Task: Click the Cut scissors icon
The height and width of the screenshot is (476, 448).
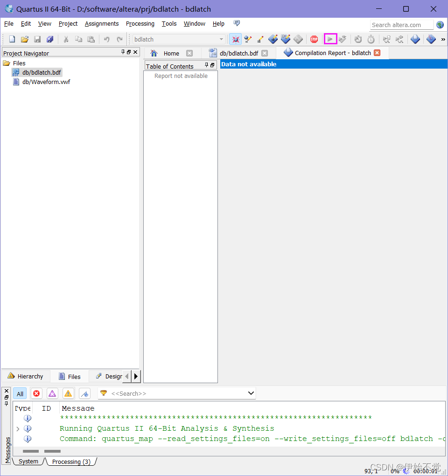Action: click(x=66, y=39)
